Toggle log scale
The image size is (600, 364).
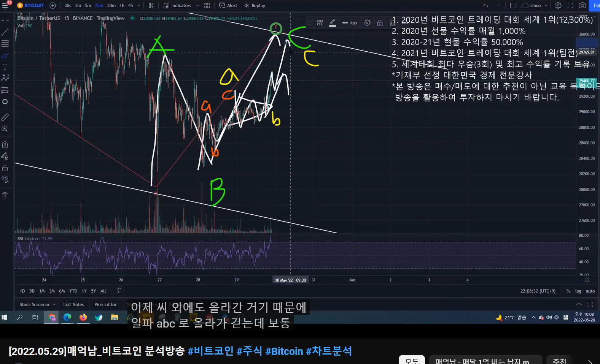[x=578, y=291]
